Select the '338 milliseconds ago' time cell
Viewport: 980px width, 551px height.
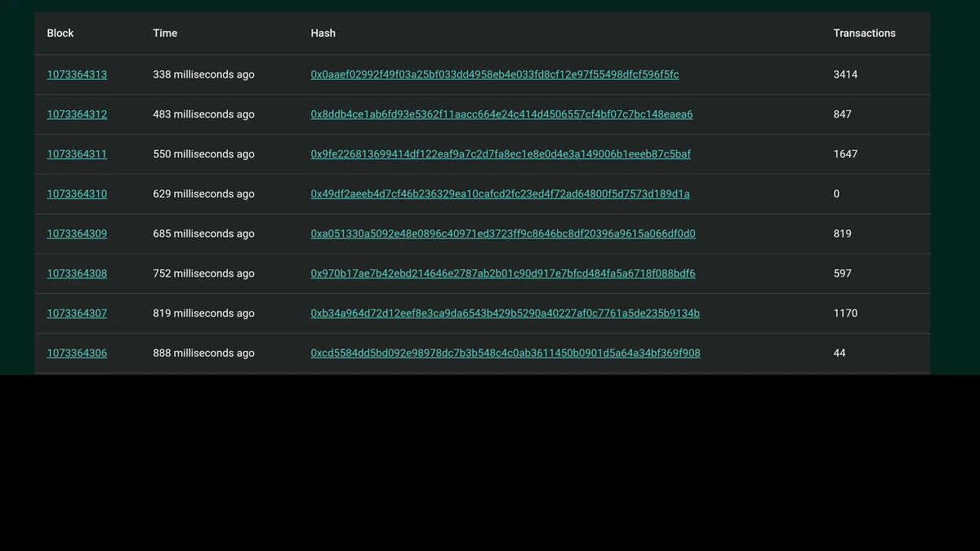coord(203,74)
